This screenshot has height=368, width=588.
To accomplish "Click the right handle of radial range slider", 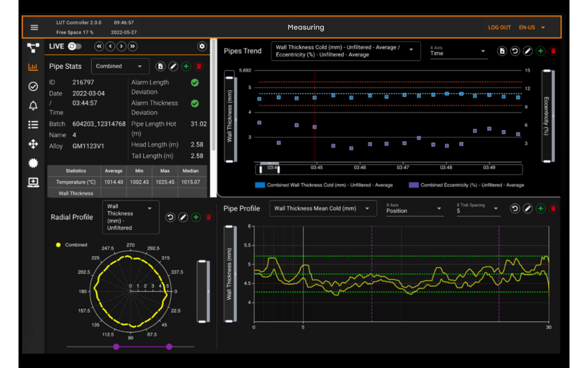I will point(169,347).
